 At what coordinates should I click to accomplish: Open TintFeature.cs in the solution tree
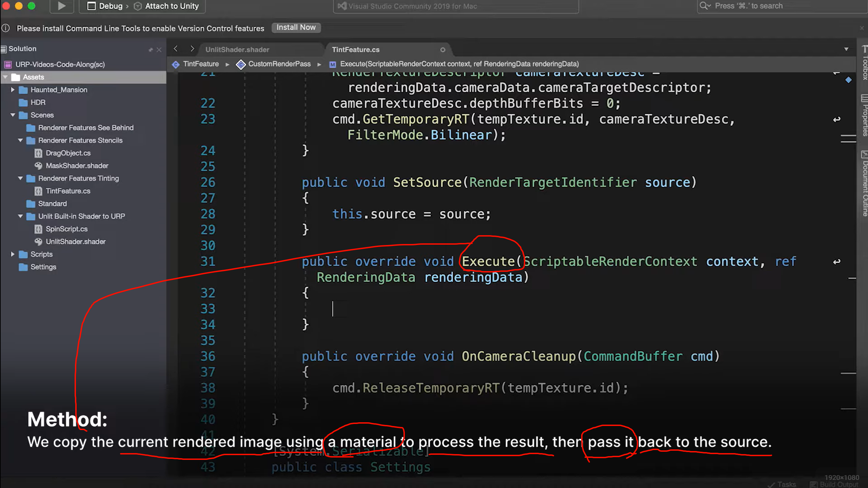(68, 191)
